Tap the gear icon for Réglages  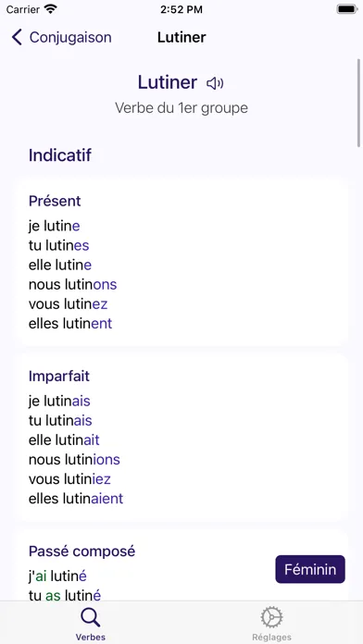click(271, 617)
